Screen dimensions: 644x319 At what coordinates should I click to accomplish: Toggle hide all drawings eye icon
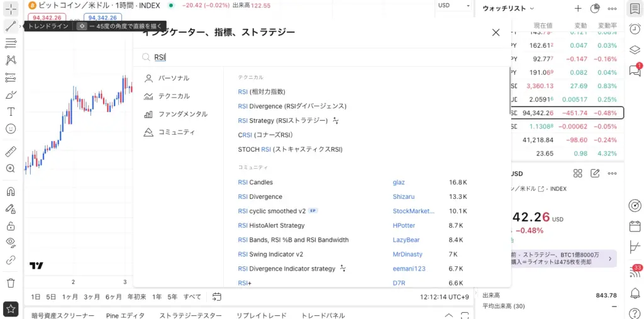(11, 242)
